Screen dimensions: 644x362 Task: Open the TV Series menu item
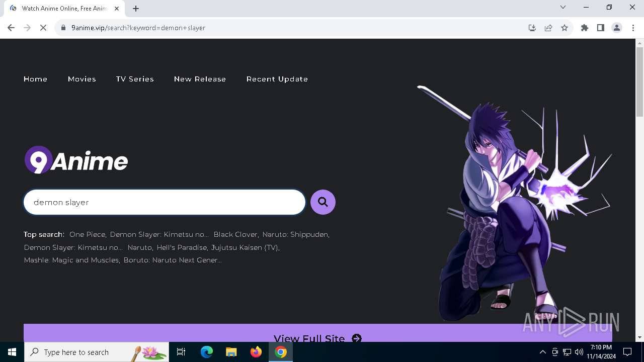(x=135, y=79)
